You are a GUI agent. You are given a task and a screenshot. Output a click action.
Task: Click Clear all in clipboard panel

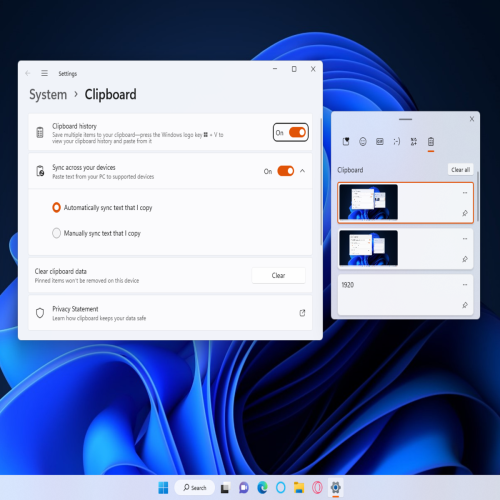click(x=460, y=170)
